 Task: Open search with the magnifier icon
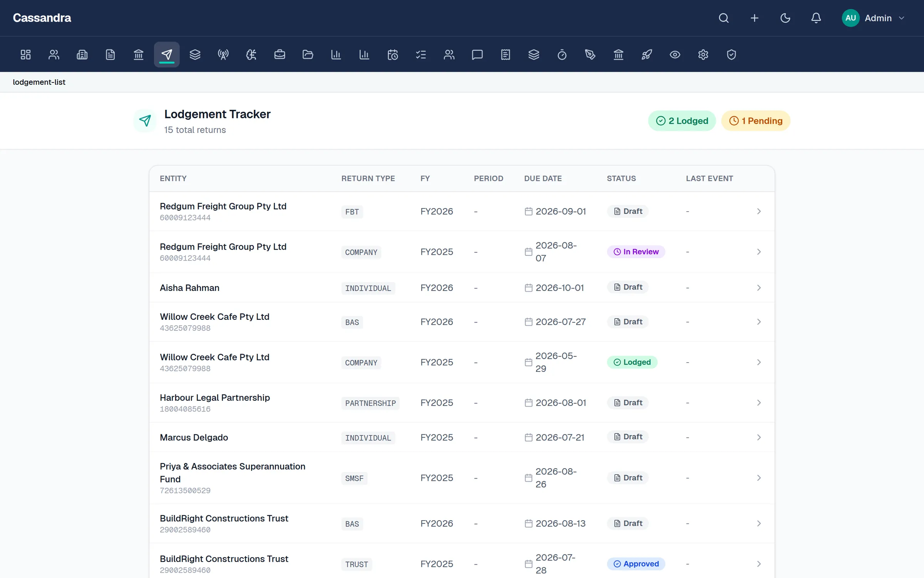point(724,18)
